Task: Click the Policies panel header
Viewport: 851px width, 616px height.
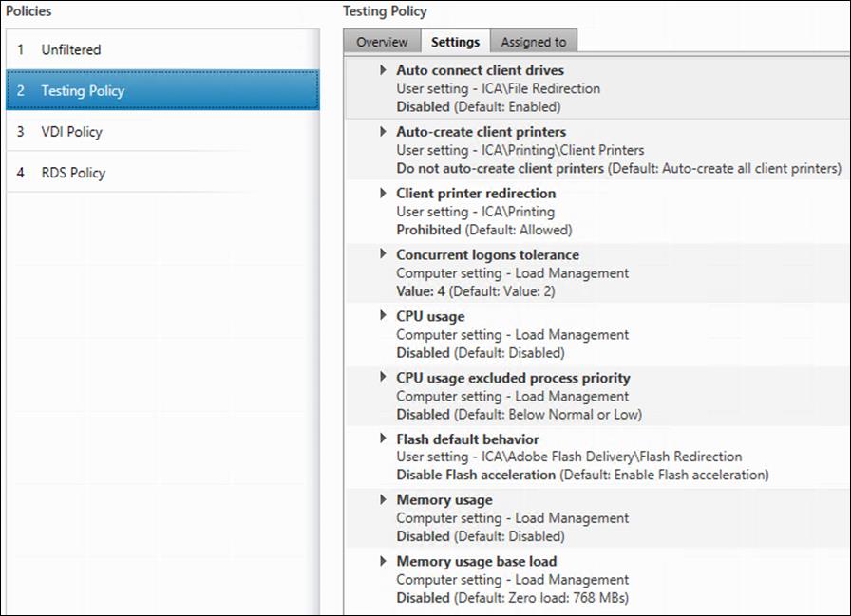Action: point(28,11)
